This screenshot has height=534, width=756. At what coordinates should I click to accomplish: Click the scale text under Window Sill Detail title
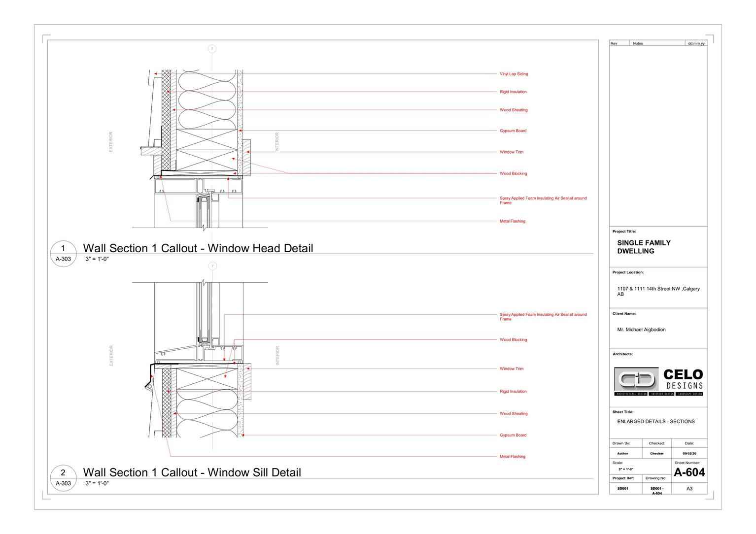coord(97,483)
